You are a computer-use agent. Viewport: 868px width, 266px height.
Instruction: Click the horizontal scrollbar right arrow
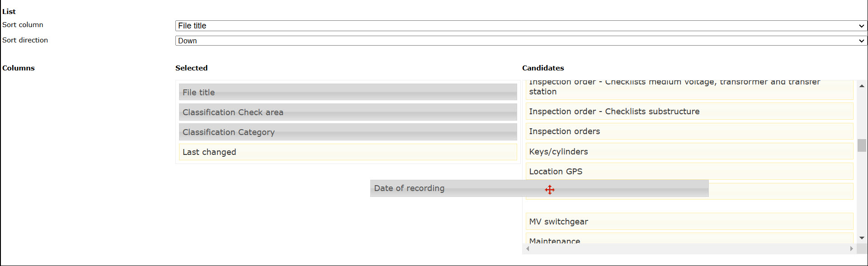(x=852, y=249)
